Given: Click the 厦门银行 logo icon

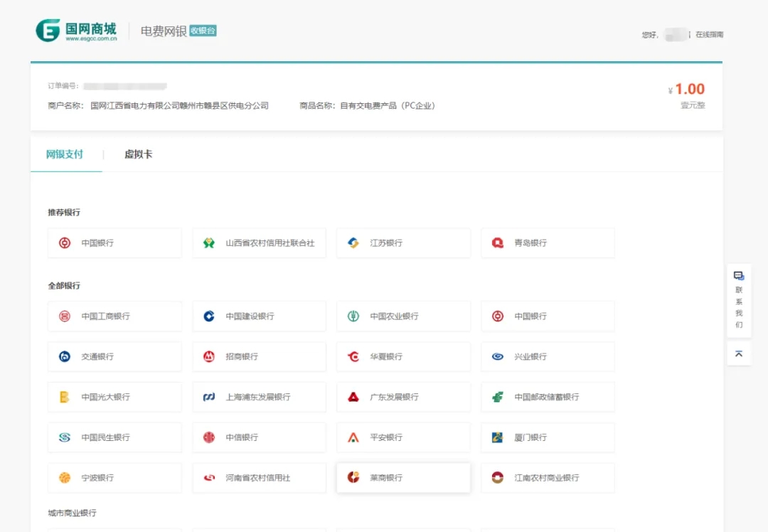Looking at the screenshot, I should [x=498, y=437].
